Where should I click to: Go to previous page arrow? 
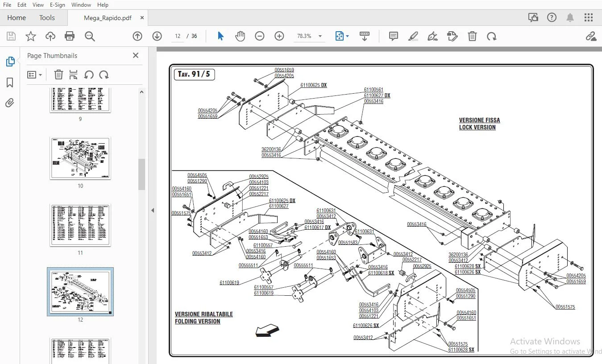coord(137,36)
